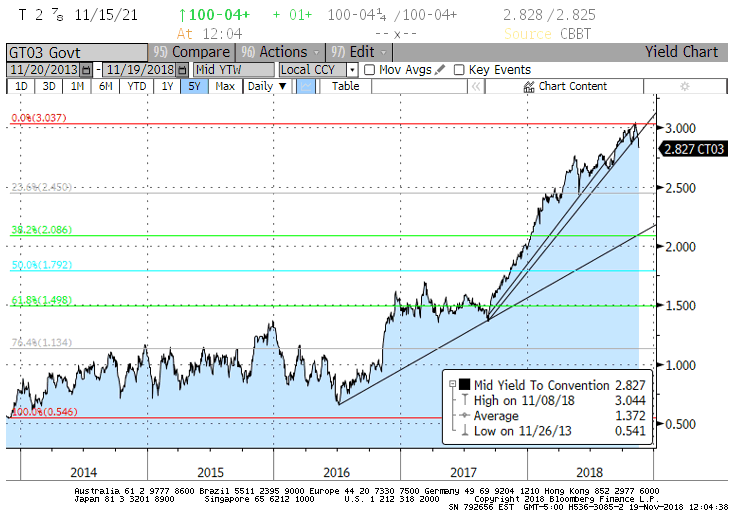Select the Max range tab
Image resolution: width=736 pixels, height=530 pixels.
coord(225,86)
